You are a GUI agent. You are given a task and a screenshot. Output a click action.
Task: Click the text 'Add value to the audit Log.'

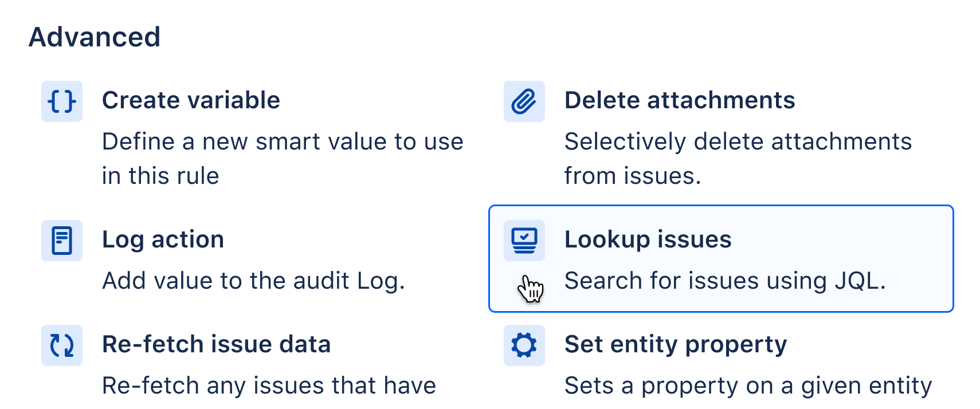[x=254, y=280]
